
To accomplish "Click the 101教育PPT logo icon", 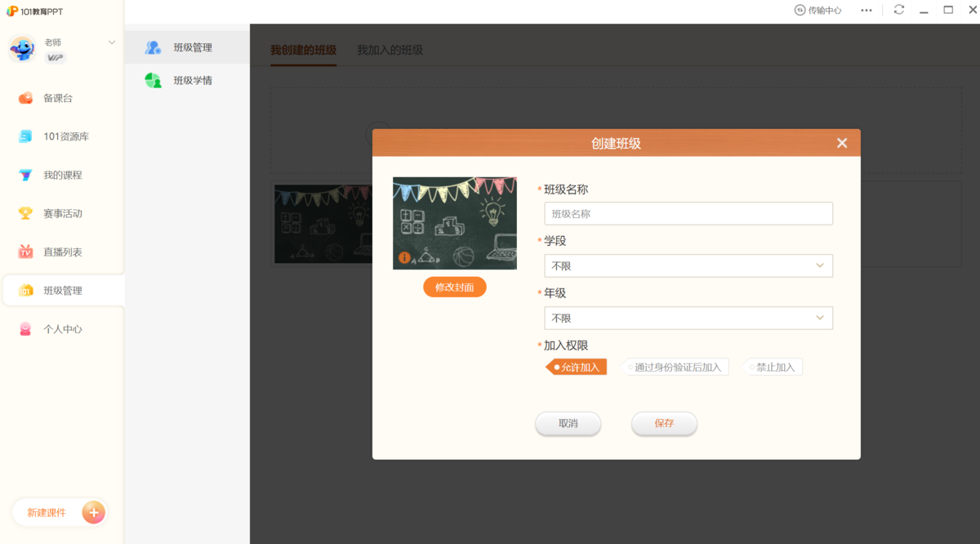I will coord(12,11).
